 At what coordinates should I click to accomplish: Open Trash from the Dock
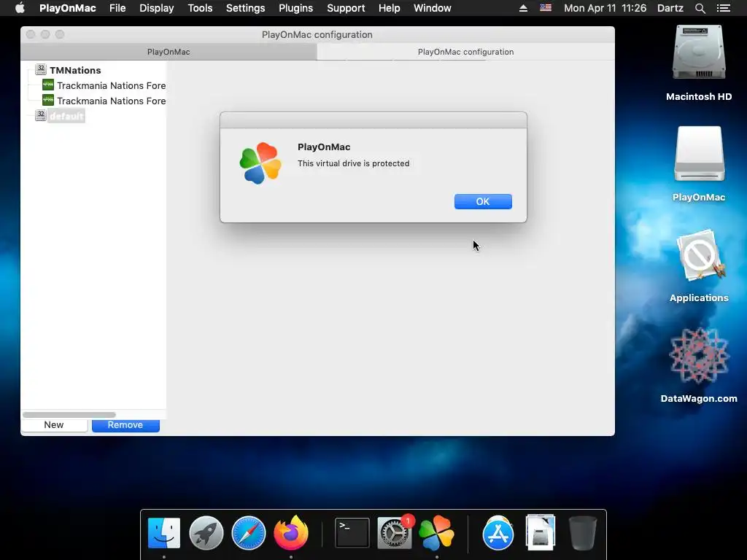point(583,533)
